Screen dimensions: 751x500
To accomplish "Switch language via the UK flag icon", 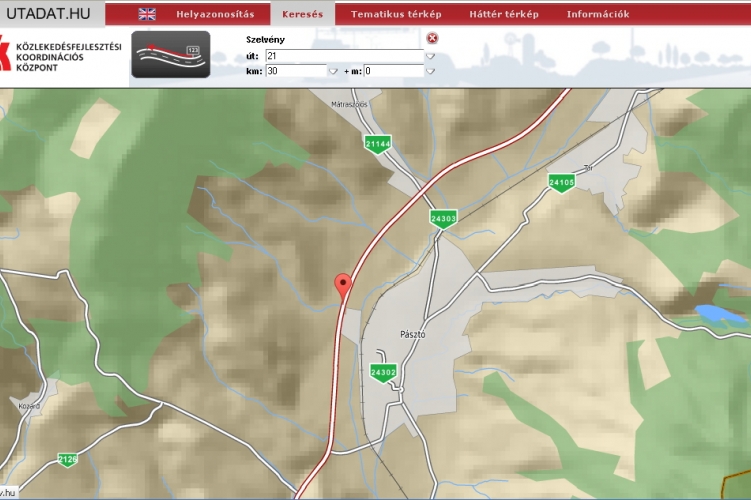I will pos(147,14).
